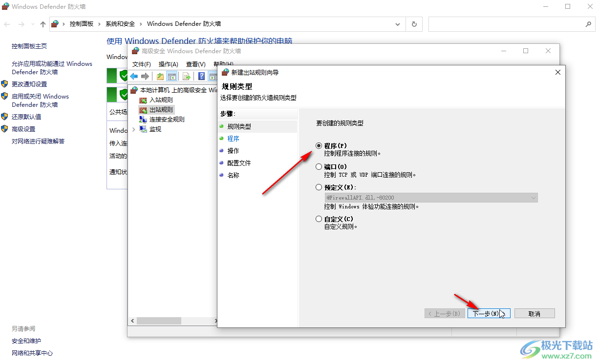Expand the breadcrumb chevron before 控制面板
This screenshot has width=598, height=364.
64,24
